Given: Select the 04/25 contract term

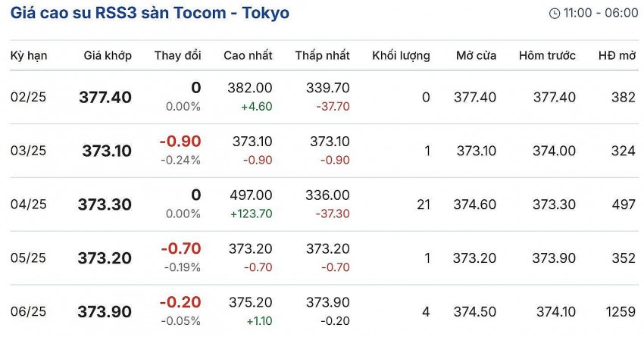Looking at the screenshot, I should [x=29, y=204].
